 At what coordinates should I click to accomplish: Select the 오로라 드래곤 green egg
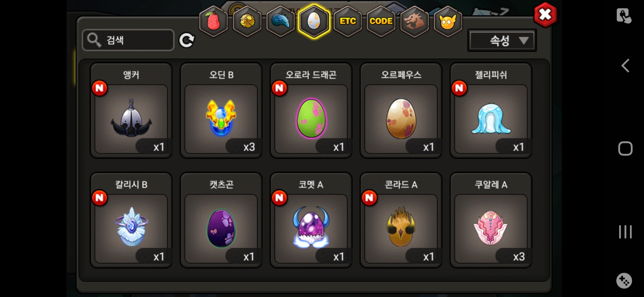(311, 111)
